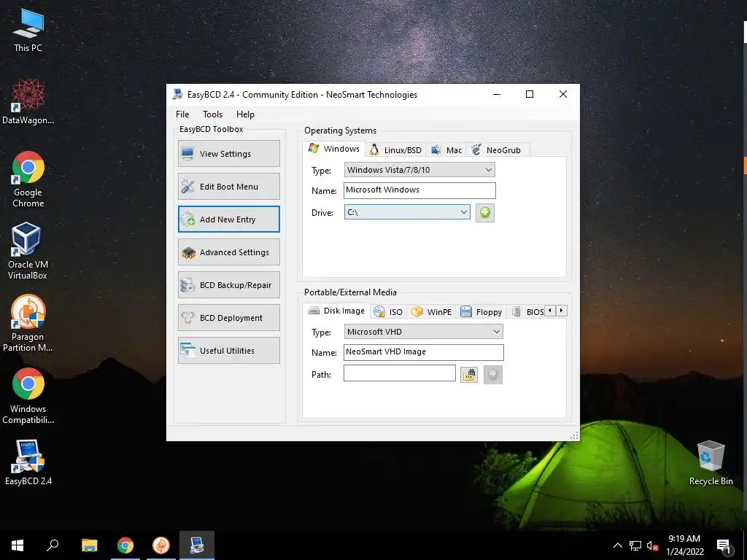Open BCD Backup/Repair section

[x=228, y=285]
